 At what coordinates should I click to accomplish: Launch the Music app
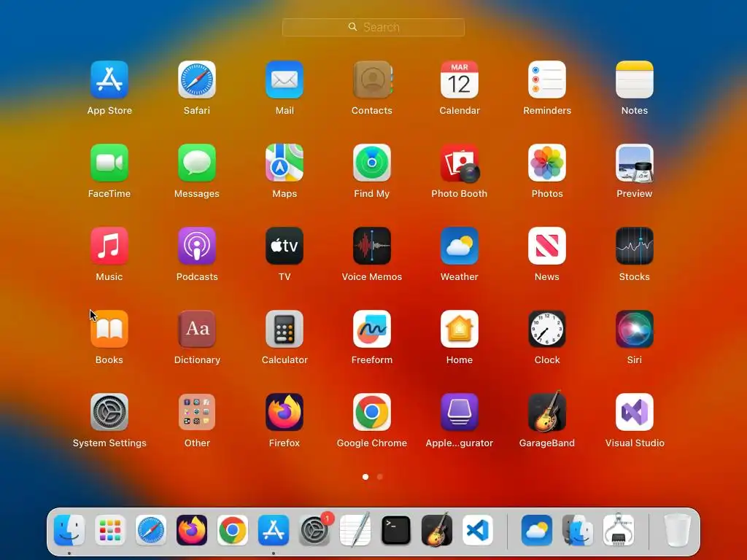coord(109,246)
